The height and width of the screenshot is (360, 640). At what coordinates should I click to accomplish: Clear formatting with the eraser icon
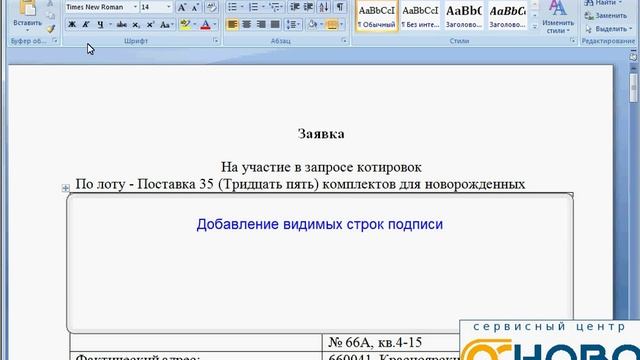tap(211, 7)
